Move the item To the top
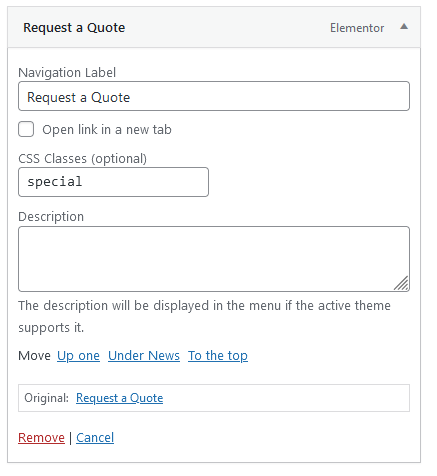Viewport: 437px width, 476px height. click(x=218, y=356)
